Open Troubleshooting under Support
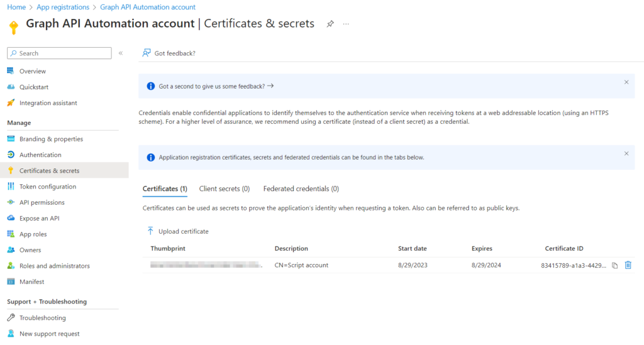Screen dimensions: 644x345 pyautogui.click(x=42, y=318)
